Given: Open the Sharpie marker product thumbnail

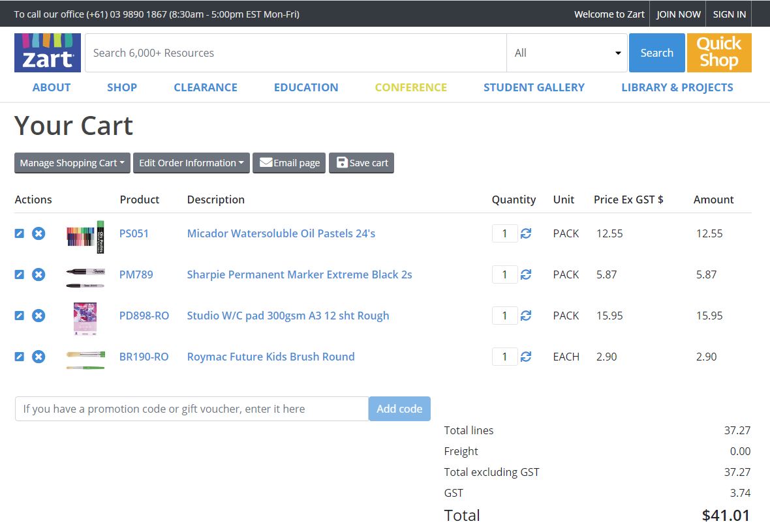Looking at the screenshot, I should tap(85, 278).
